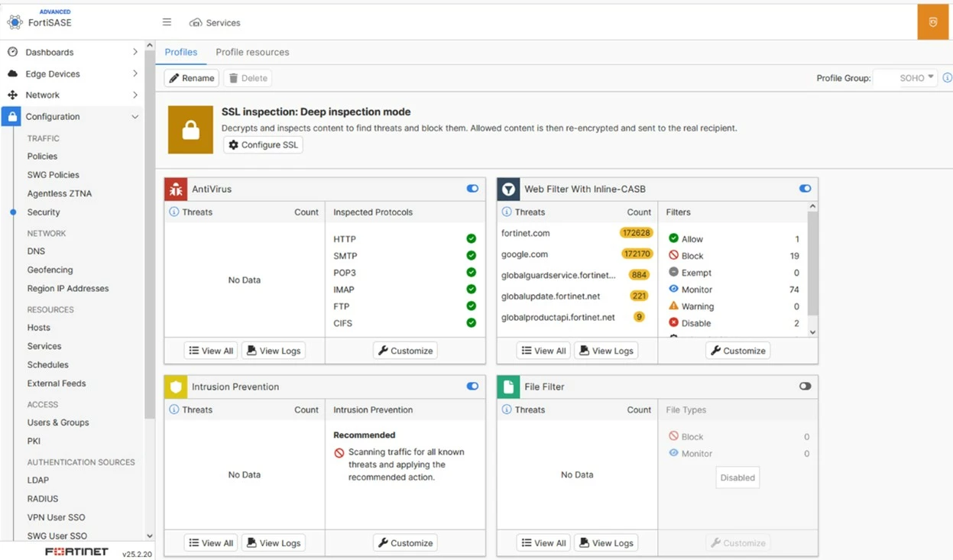This screenshot has width=953, height=560.
Task: Click the Delete button
Action: 248,78
